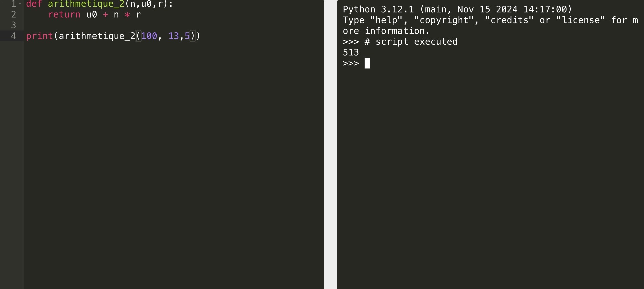Collapse the function fold arrow on line 1
Screen dimensions: 644x289
tap(20, 4)
